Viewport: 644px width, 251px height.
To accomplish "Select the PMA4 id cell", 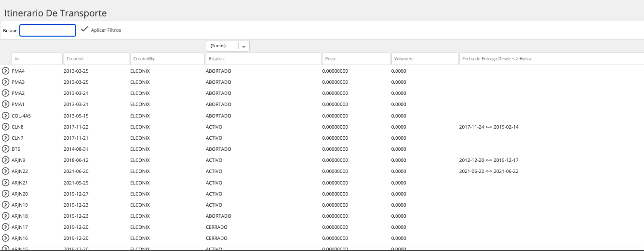I will coord(18,71).
